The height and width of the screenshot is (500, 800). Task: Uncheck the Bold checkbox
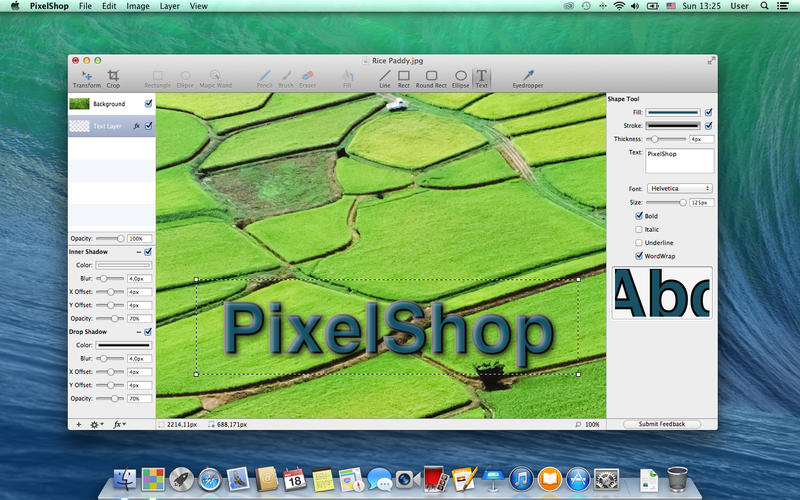pyautogui.click(x=639, y=216)
